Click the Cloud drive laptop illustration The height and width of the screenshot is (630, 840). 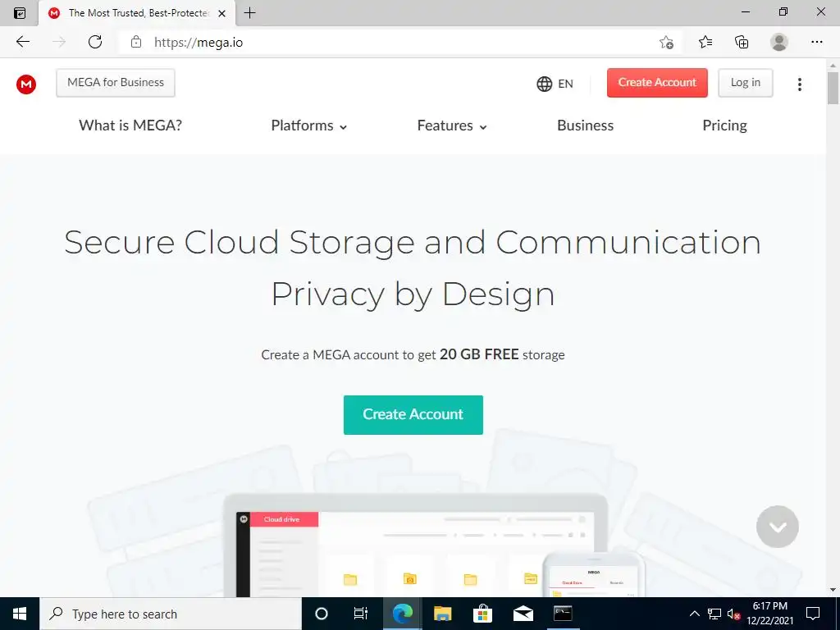[x=416, y=546]
